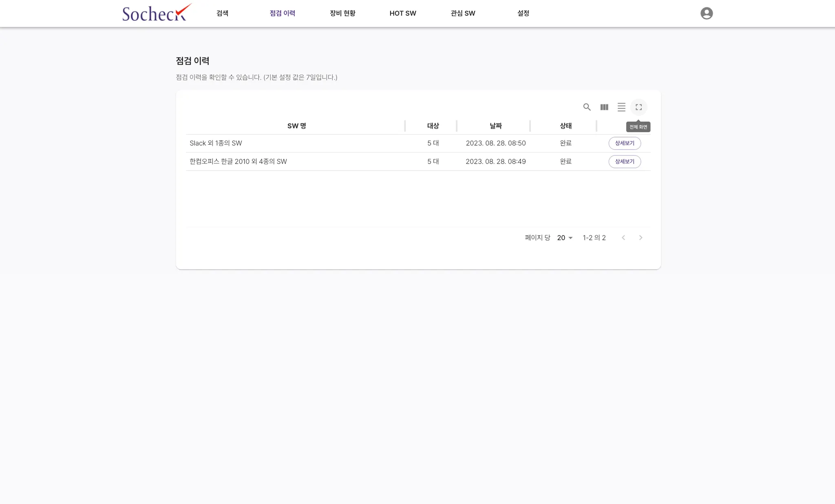Toggle row density icon

(621, 107)
